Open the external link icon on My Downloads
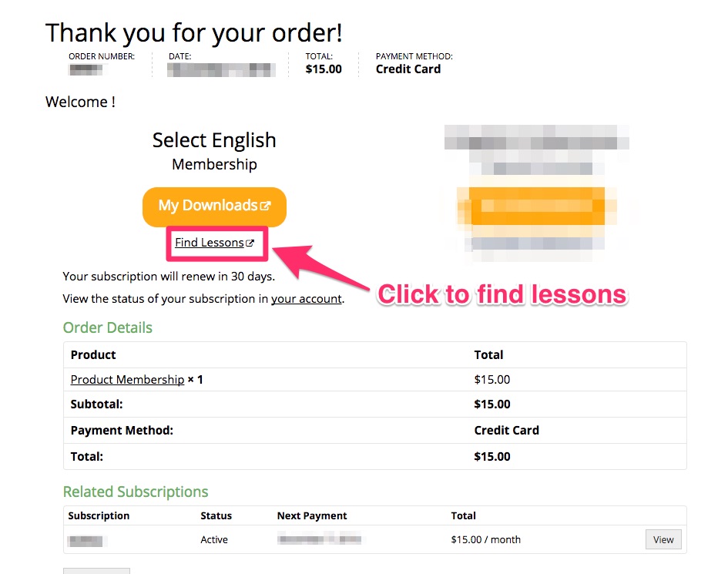The height and width of the screenshot is (574, 728). (266, 206)
